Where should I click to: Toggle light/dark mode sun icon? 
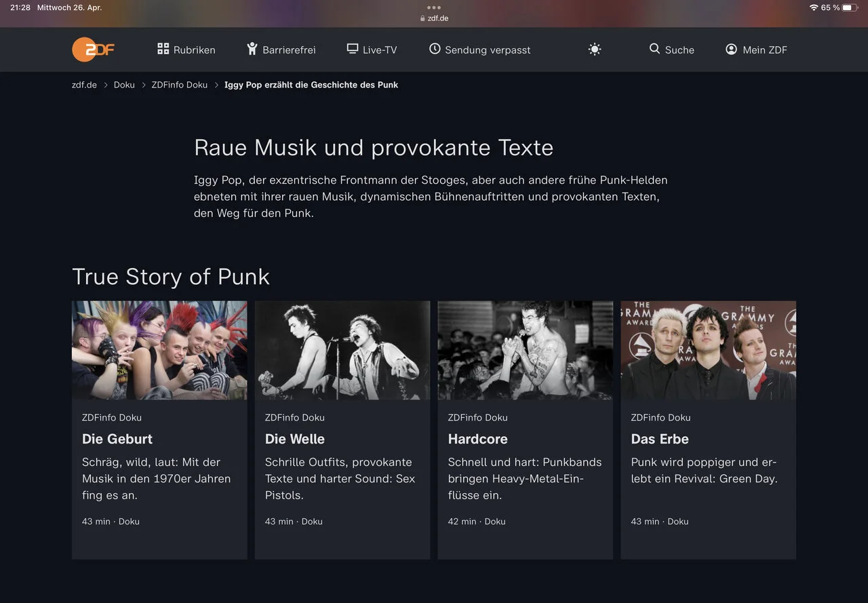(x=595, y=50)
